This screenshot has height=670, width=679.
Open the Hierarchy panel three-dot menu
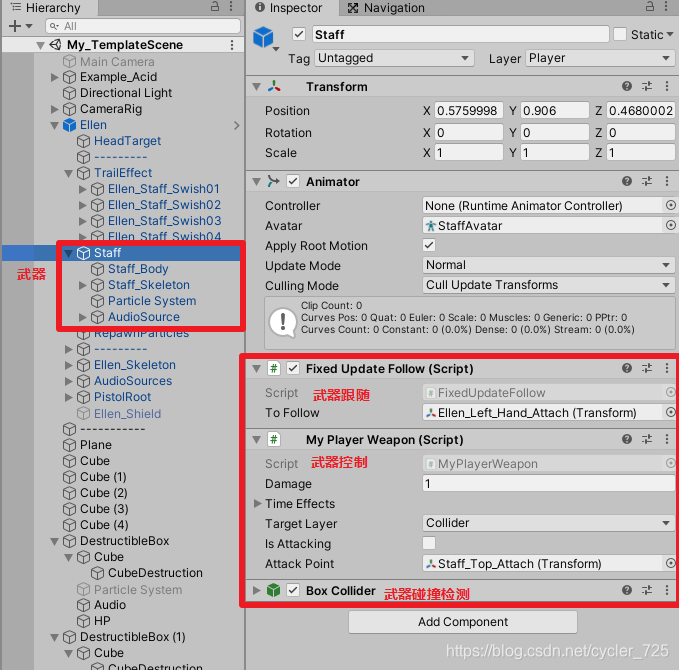point(231,6)
